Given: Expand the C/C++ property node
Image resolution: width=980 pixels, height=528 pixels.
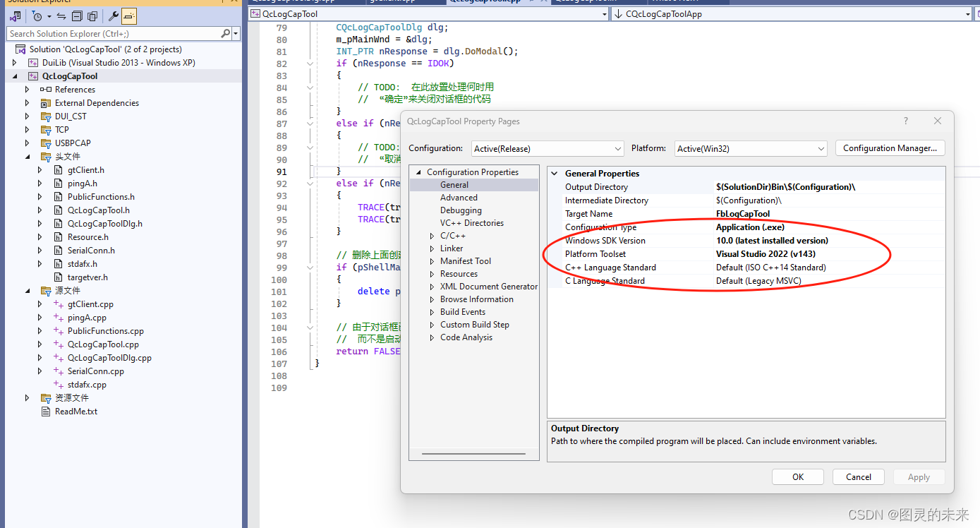Looking at the screenshot, I should point(432,236).
